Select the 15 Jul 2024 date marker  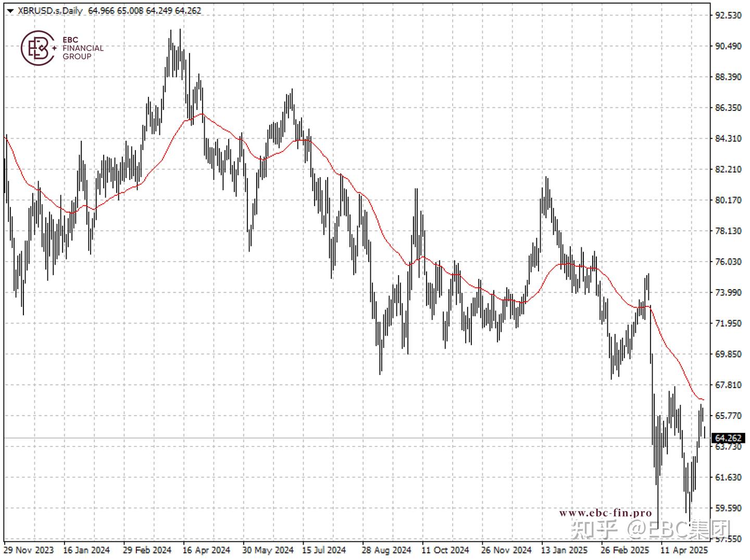[x=324, y=550]
